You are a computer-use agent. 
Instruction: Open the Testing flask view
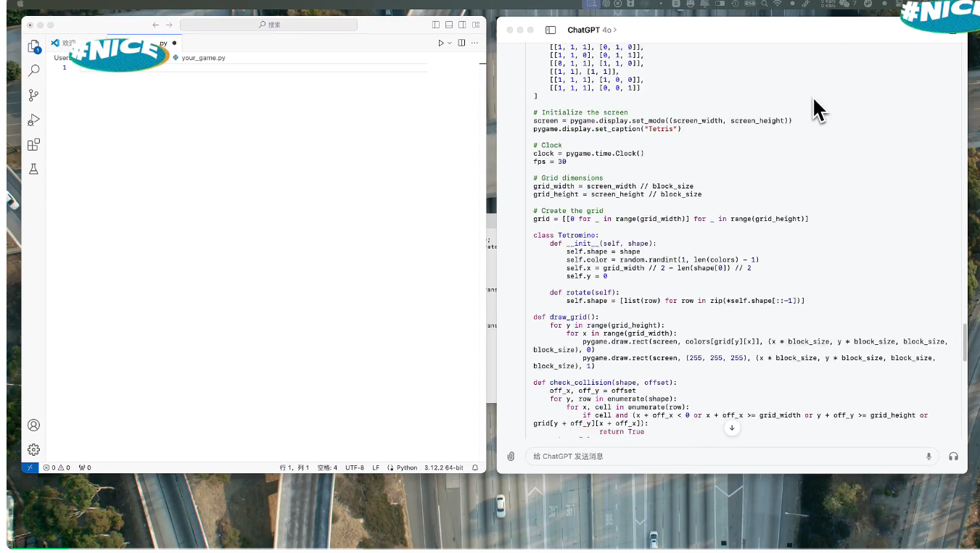coord(33,169)
